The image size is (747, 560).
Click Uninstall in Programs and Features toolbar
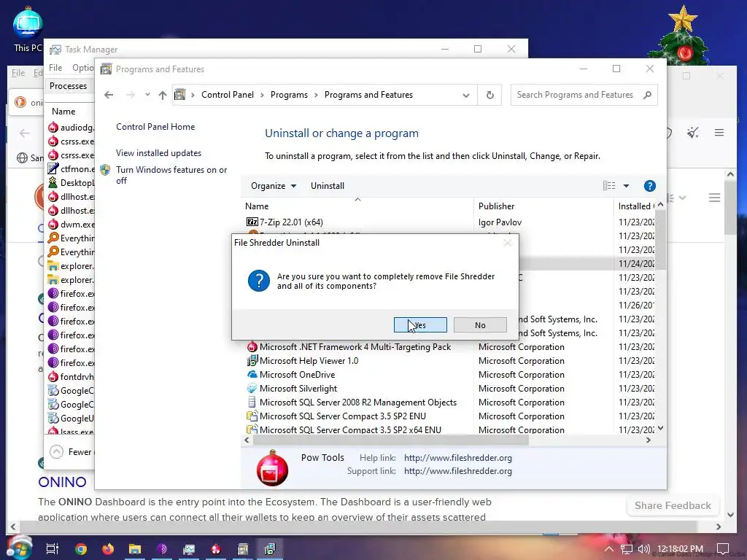tap(328, 186)
